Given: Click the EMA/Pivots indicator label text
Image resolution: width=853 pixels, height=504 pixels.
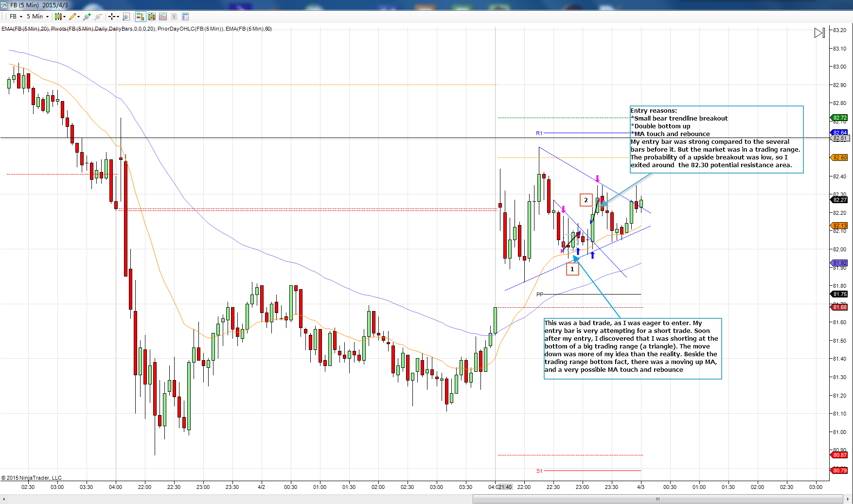Looking at the screenshot, I should [x=136, y=29].
